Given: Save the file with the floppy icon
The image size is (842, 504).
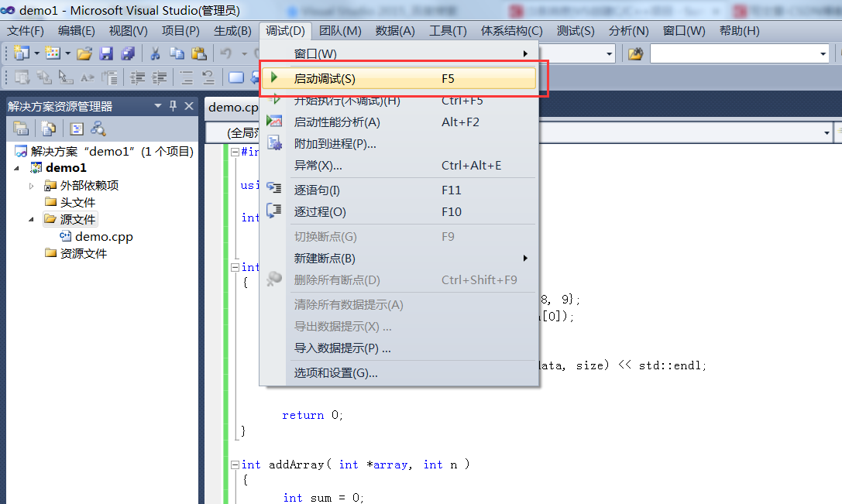Looking at the screenshot, I should 106,53.
